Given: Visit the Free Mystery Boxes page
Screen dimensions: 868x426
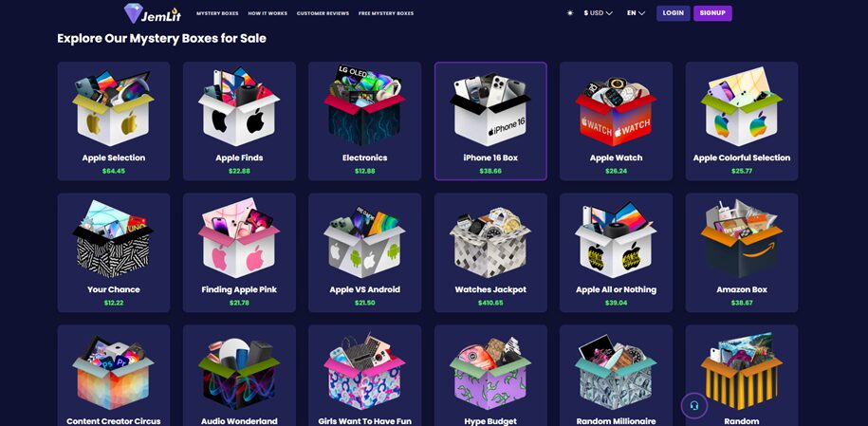Looking at the screenshot, I should (x=386, y=13).
